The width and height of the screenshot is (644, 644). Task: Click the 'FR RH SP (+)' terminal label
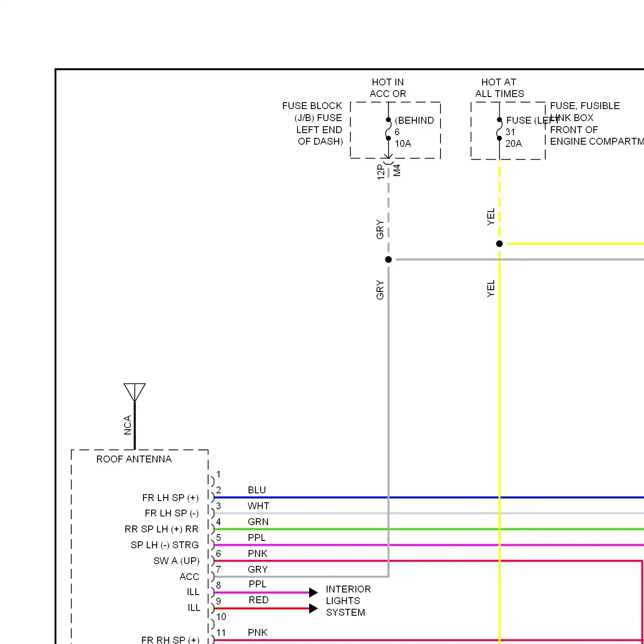point(170,640)
